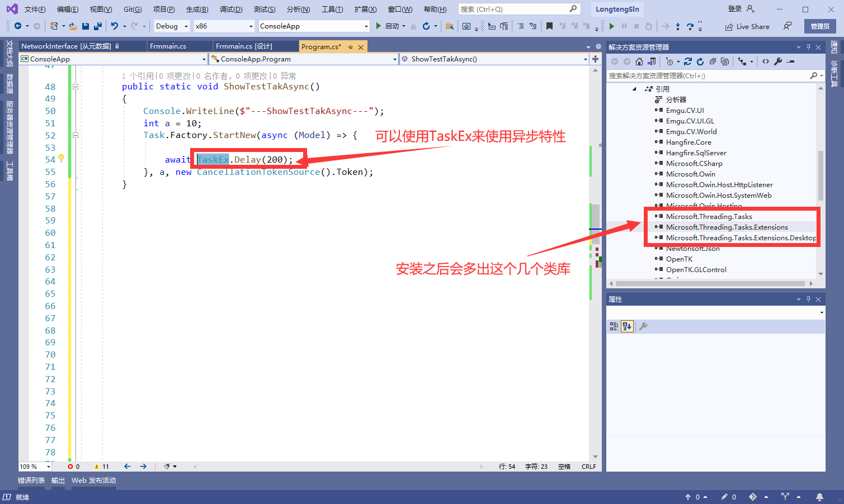
Task: Click the Collapse All icon in Solution Explorer
Action: [x=712, y=61]
